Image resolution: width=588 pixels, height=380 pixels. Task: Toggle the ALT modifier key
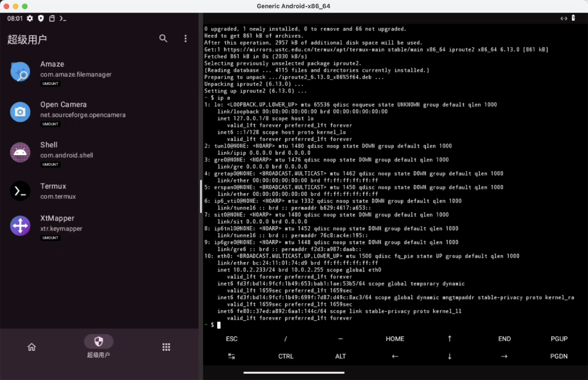pos(341,356)
